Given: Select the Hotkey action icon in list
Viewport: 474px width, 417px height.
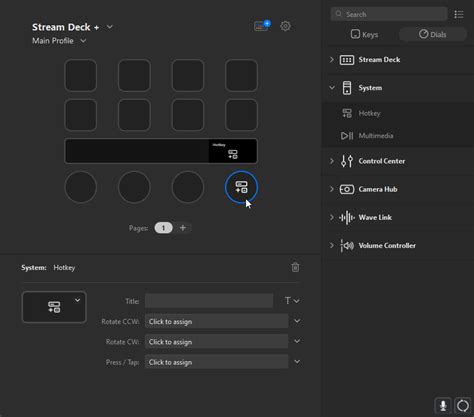Looking at the screenshot, I should [347, 113].
